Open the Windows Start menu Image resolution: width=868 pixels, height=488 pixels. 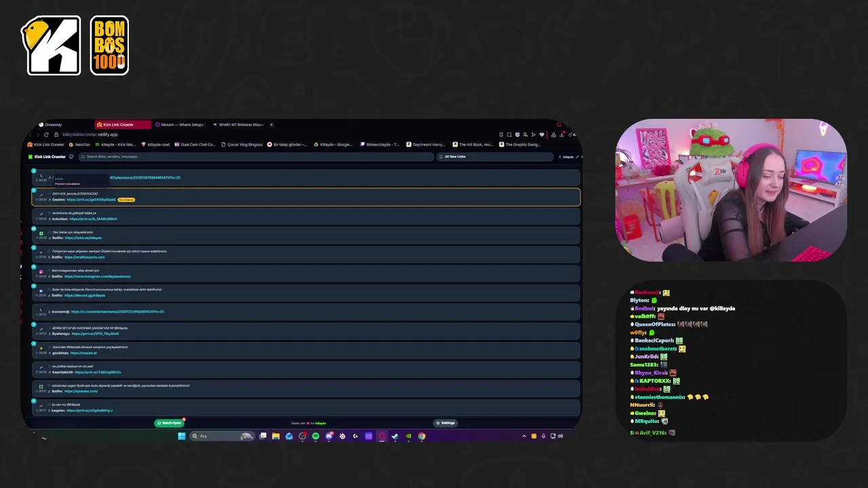[x=182, y=436]
